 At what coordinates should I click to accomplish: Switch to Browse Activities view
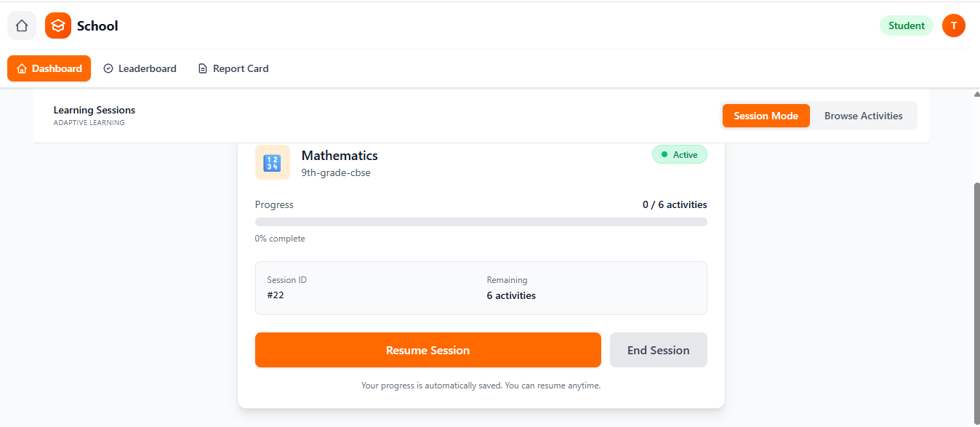click(x=863, y=115)
